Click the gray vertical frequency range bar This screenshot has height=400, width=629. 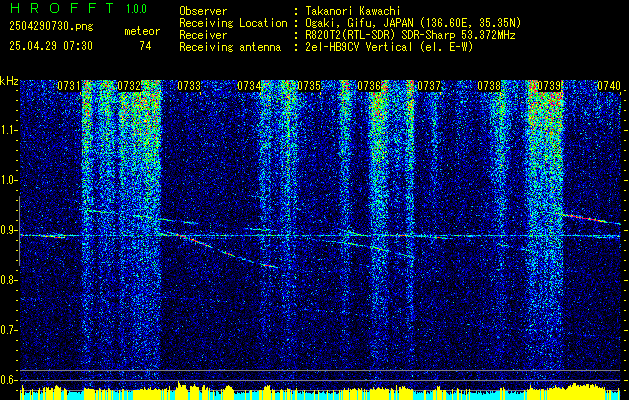click(x=19, y=231)
